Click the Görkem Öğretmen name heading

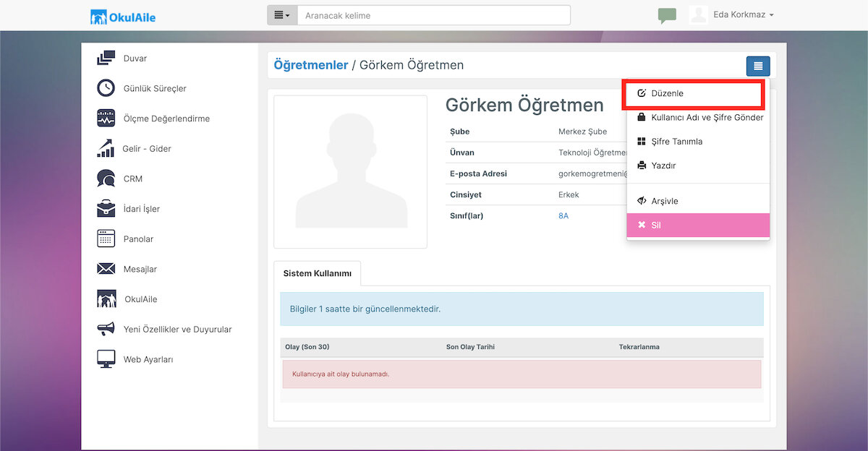click(524, 106)
